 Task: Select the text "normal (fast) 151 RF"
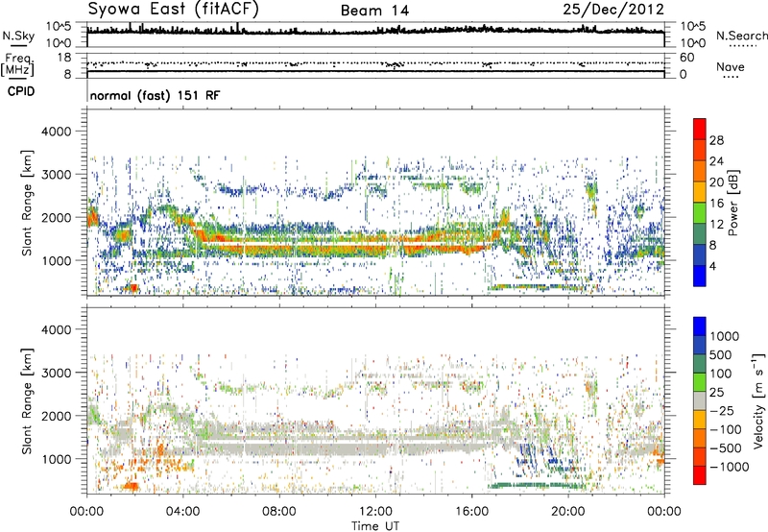156,95
